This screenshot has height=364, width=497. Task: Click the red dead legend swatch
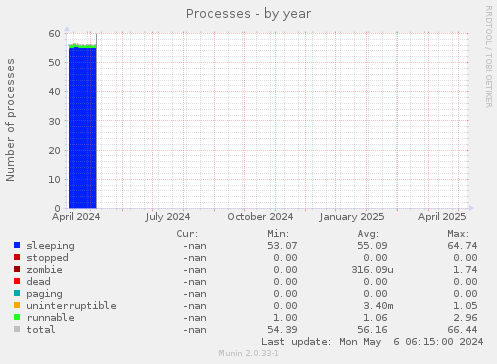(x=17, y=281)
